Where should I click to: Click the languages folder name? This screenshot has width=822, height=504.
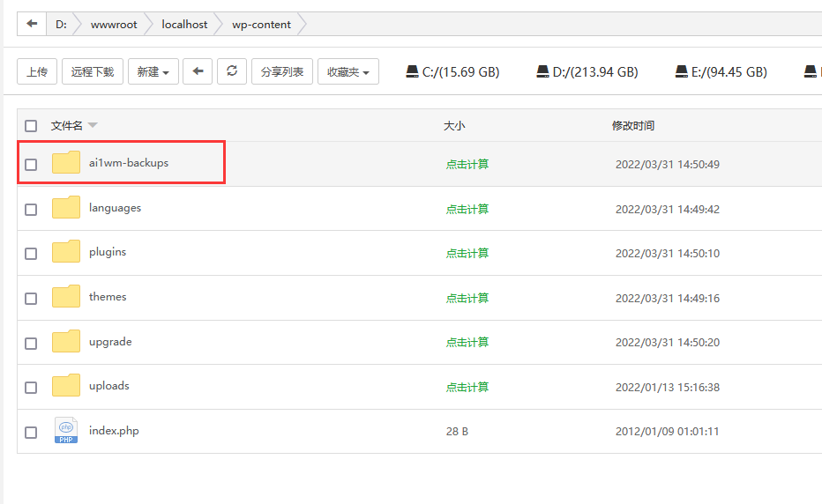click(115, 208)
